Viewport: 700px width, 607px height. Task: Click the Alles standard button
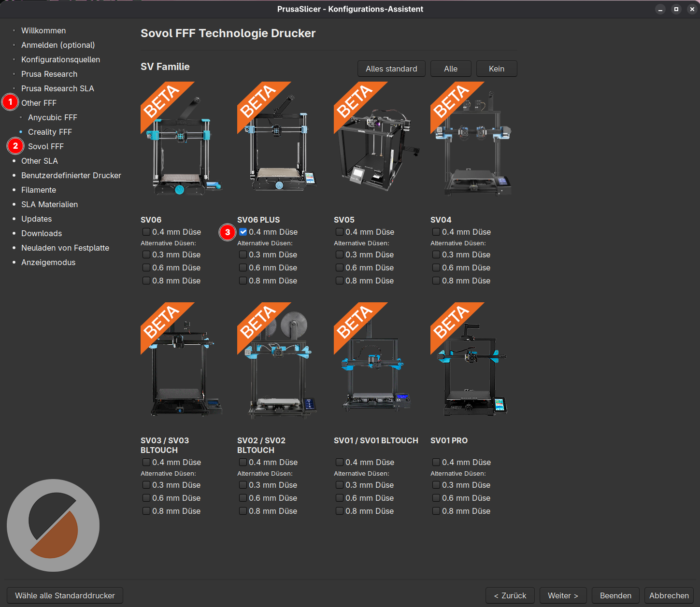pyautogui.click(x=391, y=69)
